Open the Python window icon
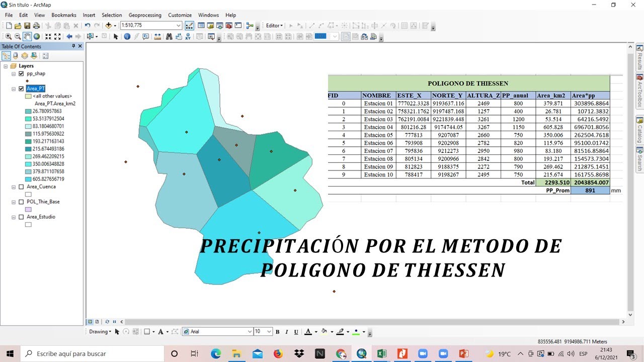Image resolution: width=644 pixels, height=362 pixels. click(x=238, y=25)
